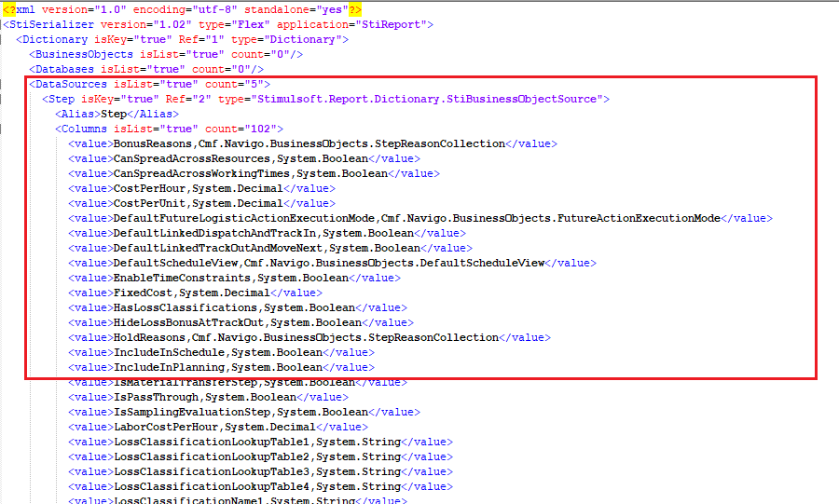The height and width of the screenshot is (504, 839).
Task: Click the LossClassificationLookupTable4 entry
Action: [261, 488]
